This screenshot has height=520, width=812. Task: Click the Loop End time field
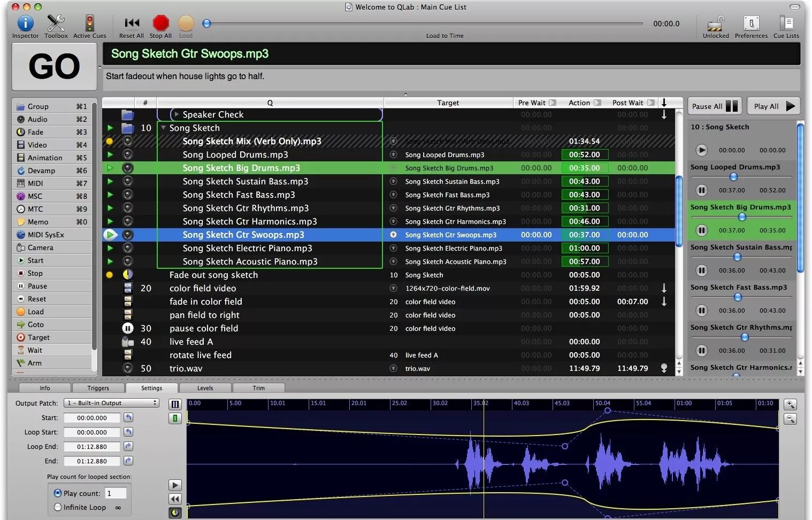click(91, 447)
